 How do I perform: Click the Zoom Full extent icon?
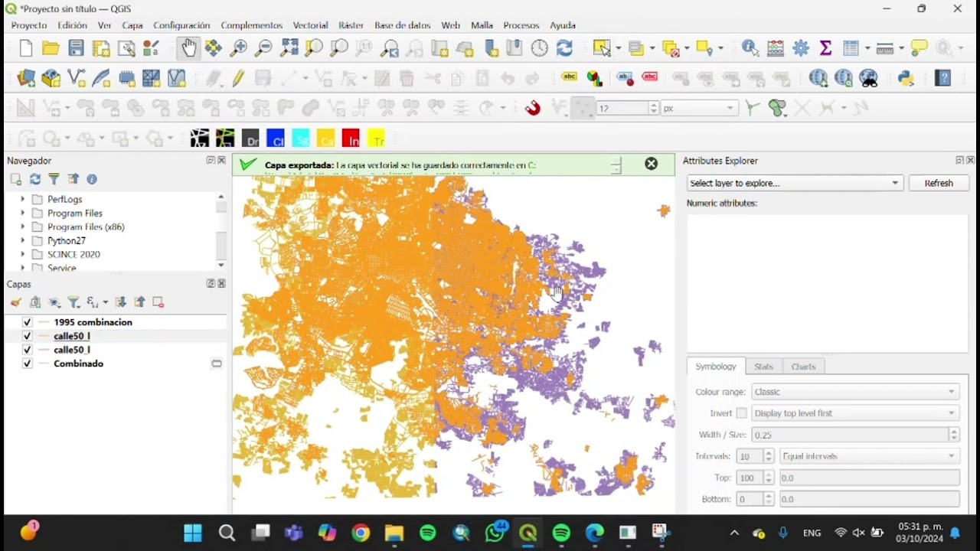tap(289, 49)
